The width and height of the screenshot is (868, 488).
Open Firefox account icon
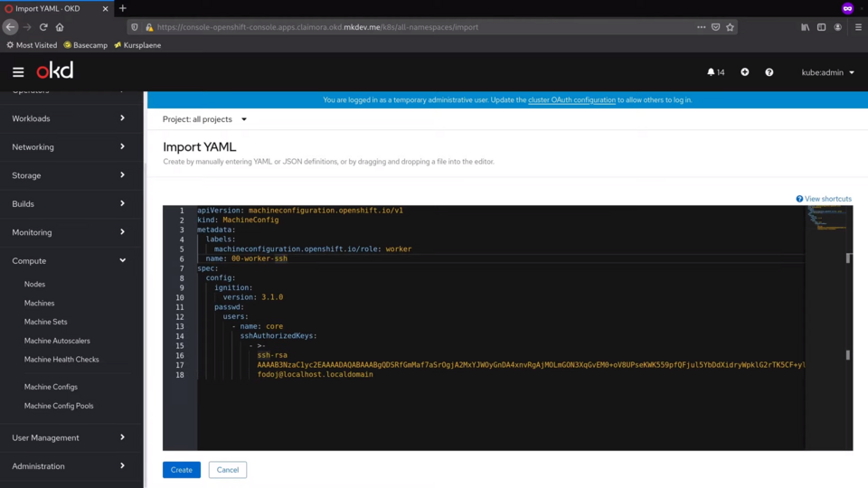pyautogui.click(x=838, y=27)
